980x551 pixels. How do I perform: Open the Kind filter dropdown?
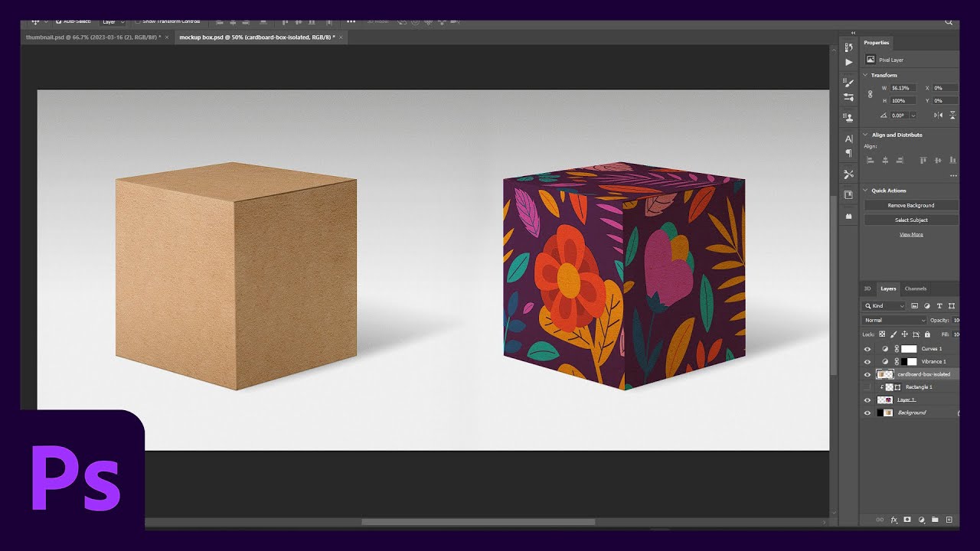coord(884,306)
